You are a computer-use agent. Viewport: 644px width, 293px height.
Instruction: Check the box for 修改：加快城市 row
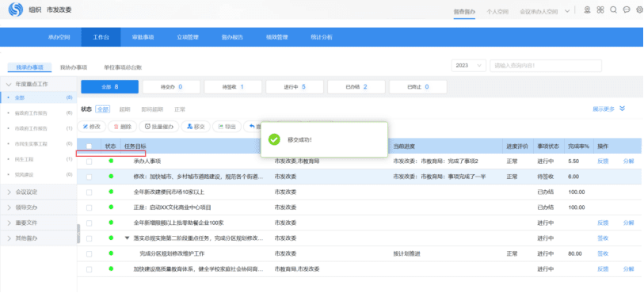pos(90,177)
